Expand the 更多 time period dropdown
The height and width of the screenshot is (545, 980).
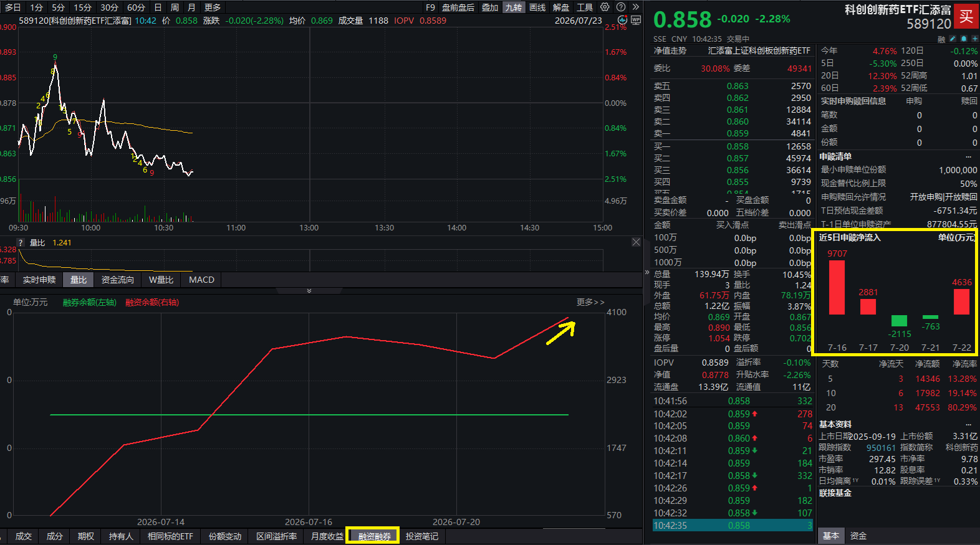[213, 7]
